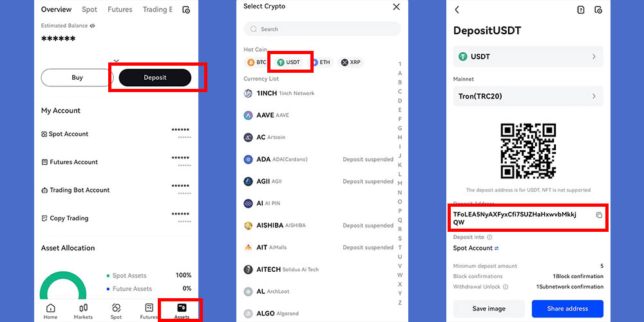
Task: Close the Select Crypto panel
Action: (396, 6)
